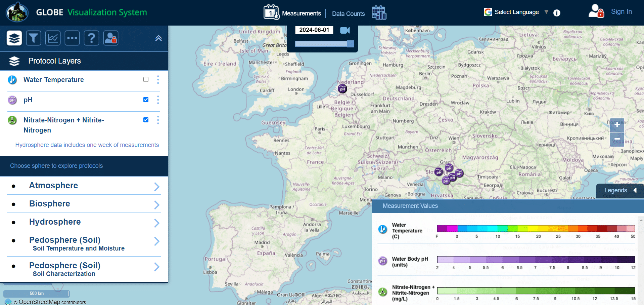Enable the Water Temperature layer checkbox
Screen dimensions: 644x305
[x=146, y=80]
